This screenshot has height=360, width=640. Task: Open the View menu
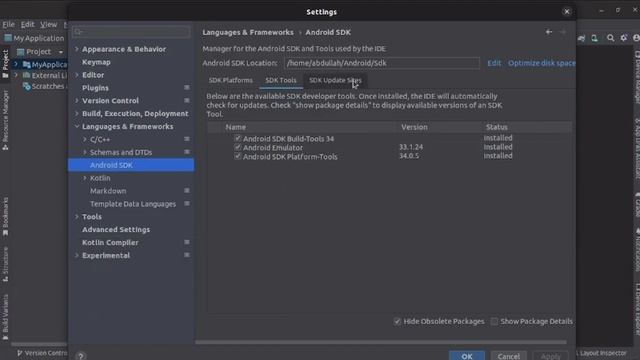(x=49, y=24)
